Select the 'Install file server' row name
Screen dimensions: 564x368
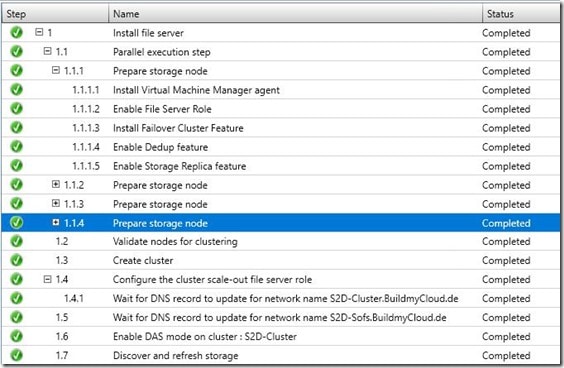148,33
